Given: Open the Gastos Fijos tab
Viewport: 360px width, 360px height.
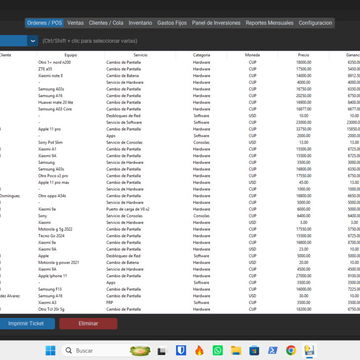Looking at the screenshot, I should [x=172, y=23].
